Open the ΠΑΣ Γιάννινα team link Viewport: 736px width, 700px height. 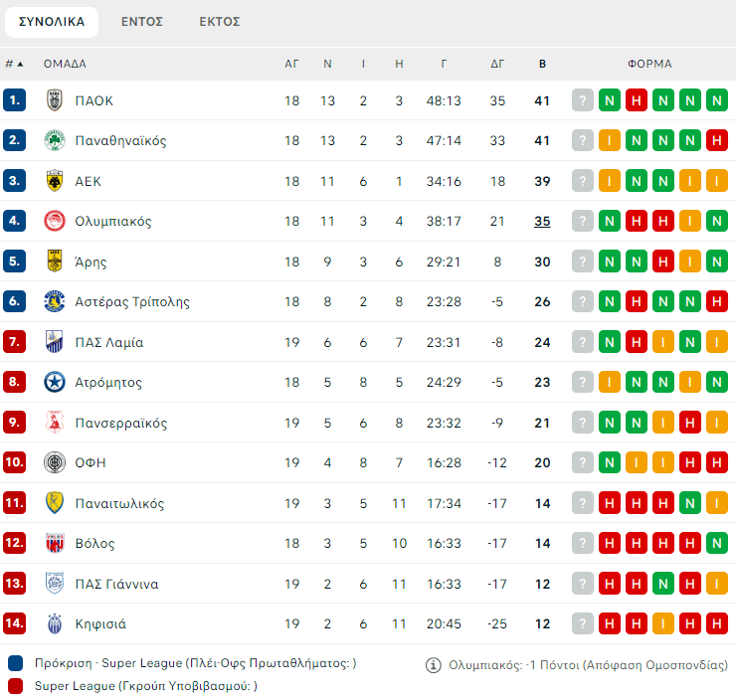[116, 585]
